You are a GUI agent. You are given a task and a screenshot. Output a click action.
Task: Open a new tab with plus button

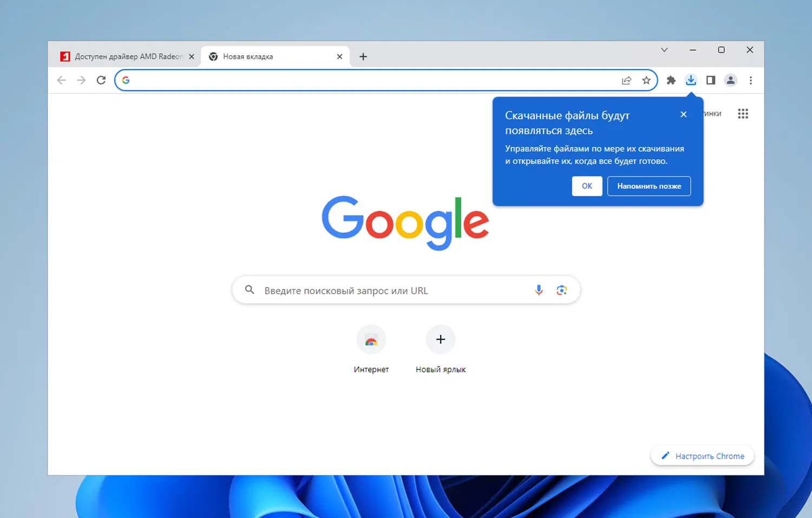click(x=363, y=56)
